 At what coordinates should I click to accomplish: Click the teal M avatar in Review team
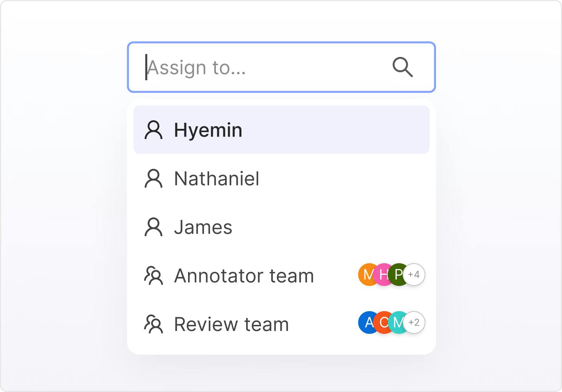click(397, 323)
